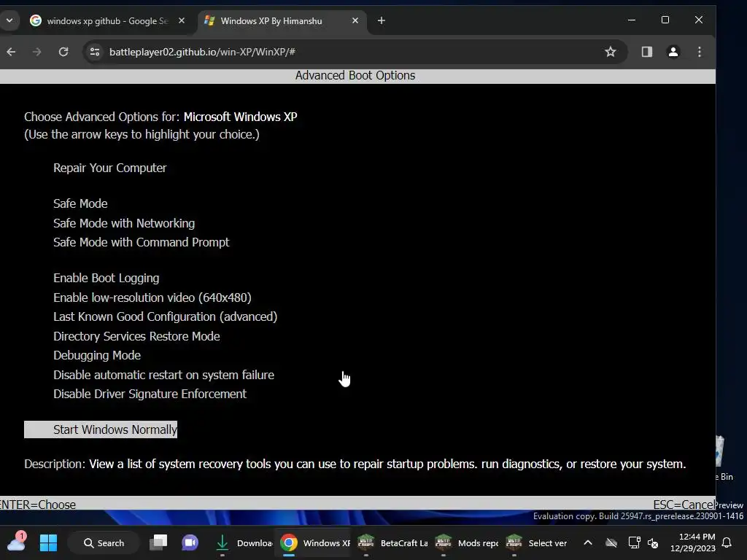Screen dimensions: 747x560
Task: Open the Chrome three-dot menu
Action: pyautogui.click(x=700, y=52)
